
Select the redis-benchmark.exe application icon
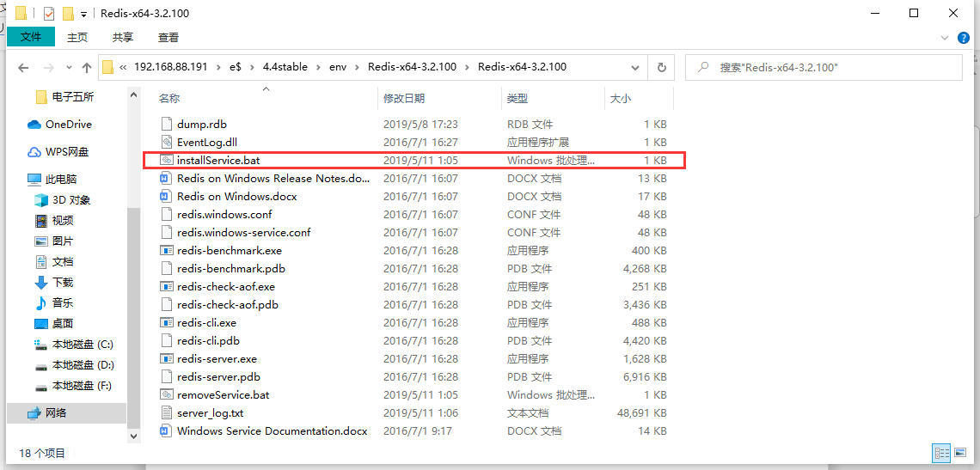tap(166, 251)
